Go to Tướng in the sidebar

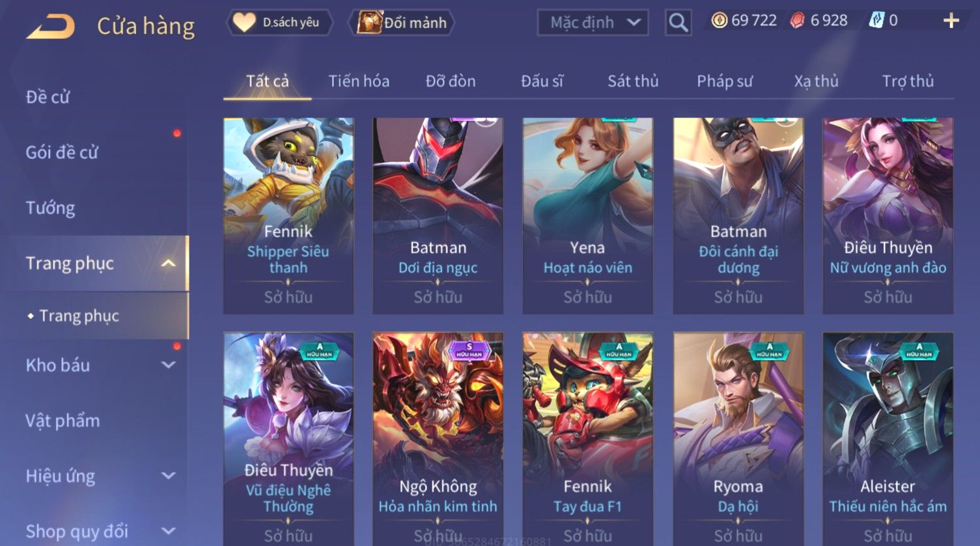click(50, 208)
